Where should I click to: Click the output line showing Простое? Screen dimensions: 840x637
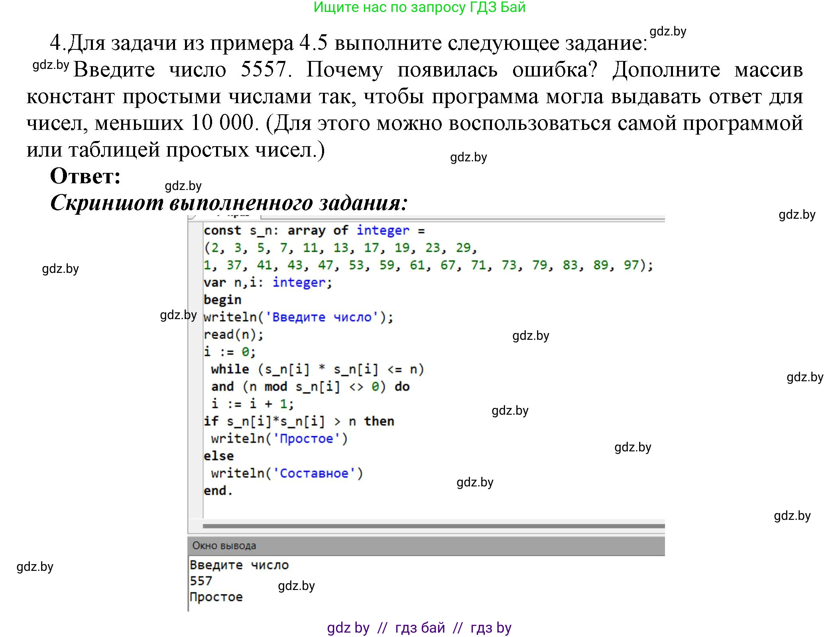pyautogui.click(x=217, y=596)
